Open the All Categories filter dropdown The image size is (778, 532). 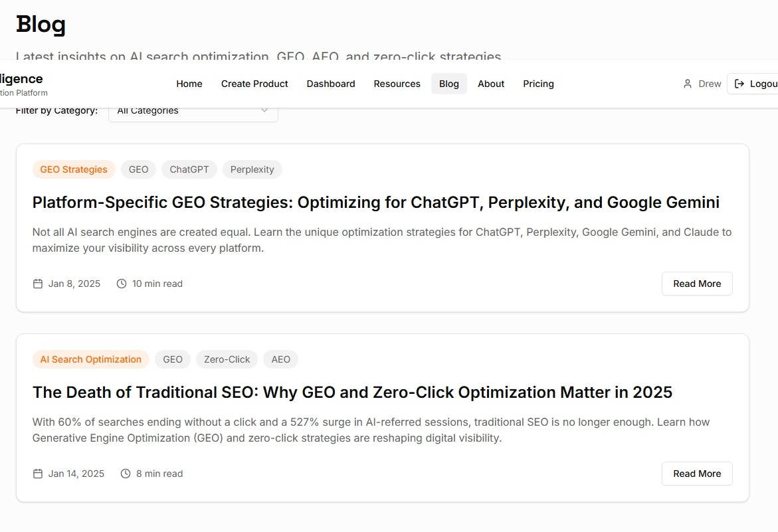coord(193,111)
